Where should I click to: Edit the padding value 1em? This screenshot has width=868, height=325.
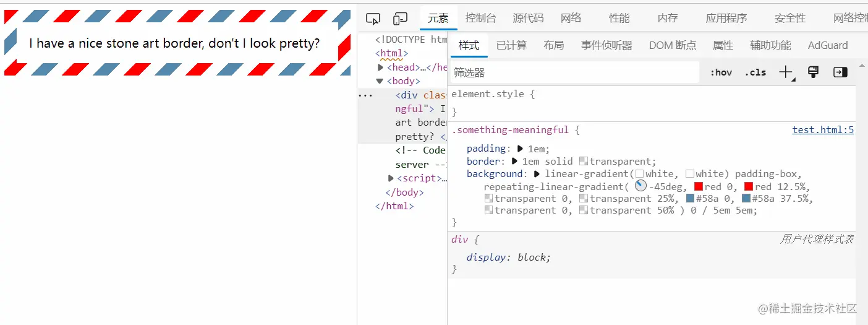(x=536, y=149)
